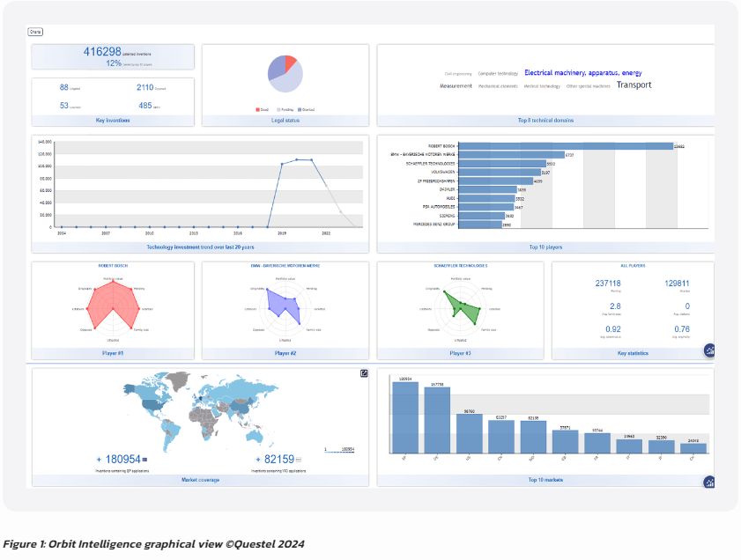Click the 12% value
The image size is (741, 560).
tap(114, 63)
